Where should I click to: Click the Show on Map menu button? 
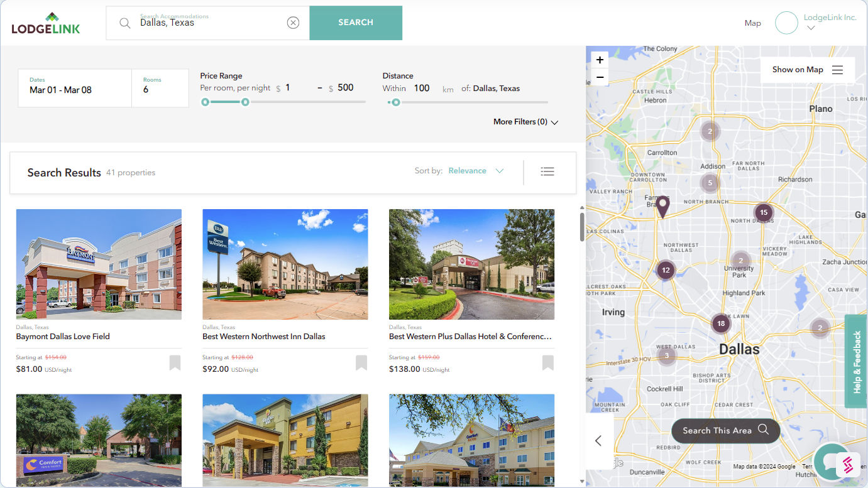808,70
